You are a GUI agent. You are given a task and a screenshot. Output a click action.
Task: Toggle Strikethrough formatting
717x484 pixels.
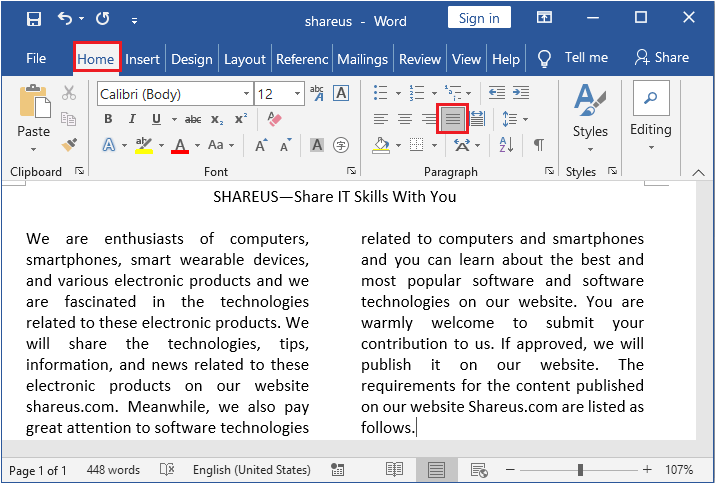pos(193,119)
